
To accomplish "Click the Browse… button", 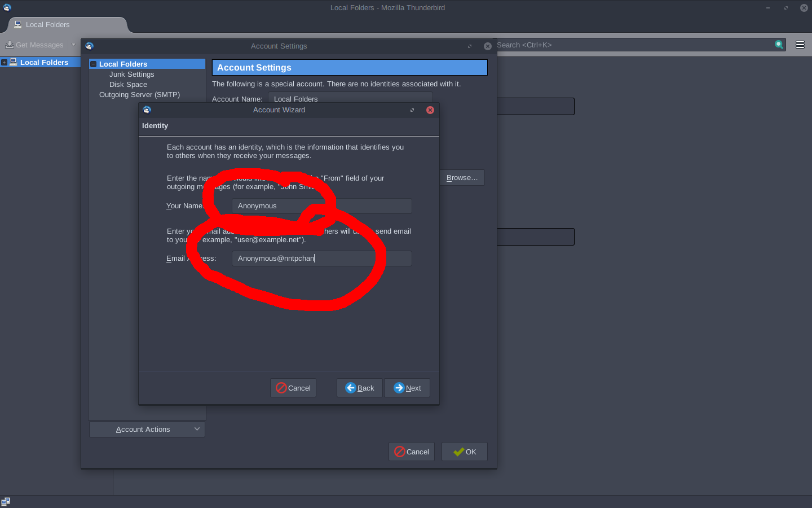I will (x=462, y=178).
